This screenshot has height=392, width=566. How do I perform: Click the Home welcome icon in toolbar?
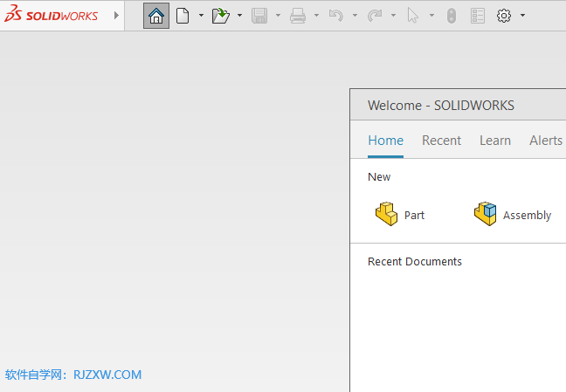pyautogui.click(x=156, y=16)
